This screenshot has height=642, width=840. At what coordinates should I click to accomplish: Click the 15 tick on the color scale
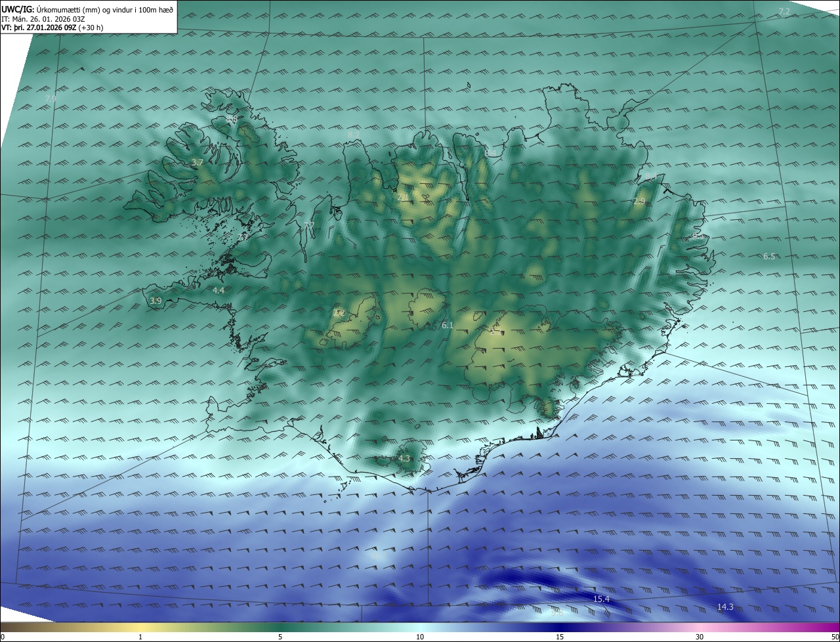[560, 637]
